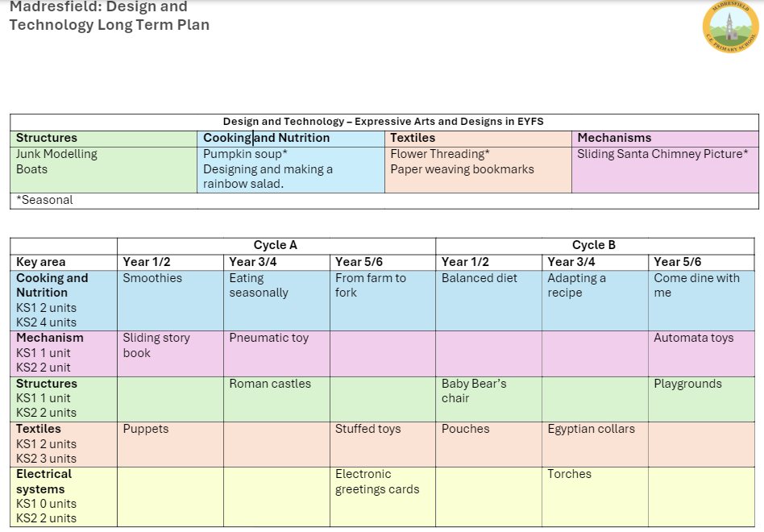The height and width of the screenshot is (532, 764).
Task: Click the Egyptian collars cell
Action: point(591,429)
